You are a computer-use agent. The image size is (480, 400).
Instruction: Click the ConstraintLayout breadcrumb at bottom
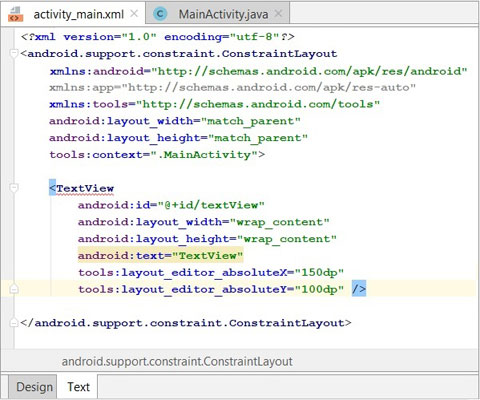pos(177,361)
